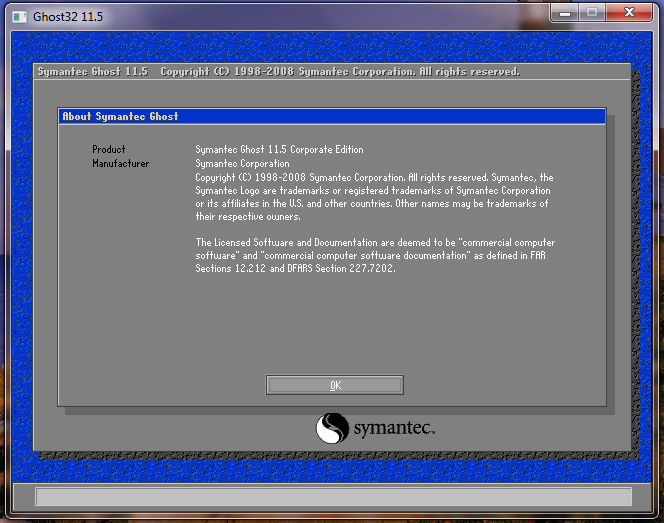Screen dimensions: 664x523
Task: Click OK in the About Symantec Ghost dialog
Action: 335,385
